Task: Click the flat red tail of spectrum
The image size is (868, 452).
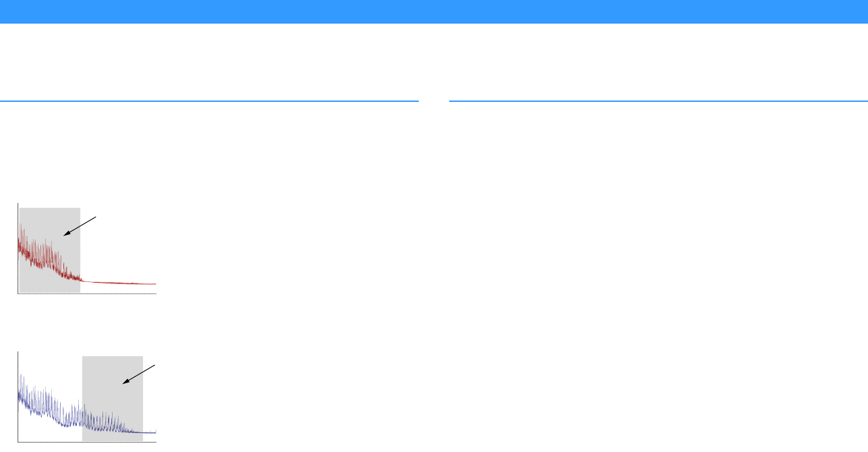Action: (x=119, y=283)
